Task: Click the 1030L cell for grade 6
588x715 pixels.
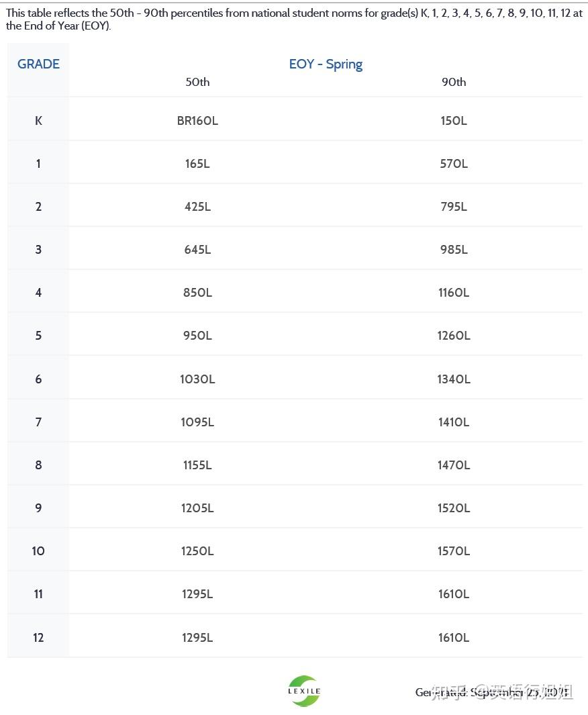Action: pos(197,379)
